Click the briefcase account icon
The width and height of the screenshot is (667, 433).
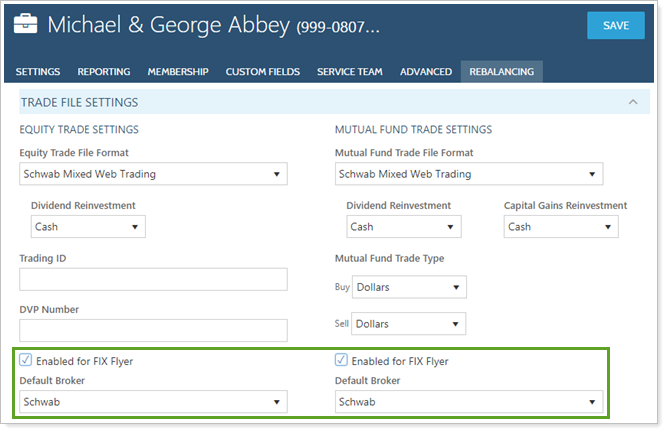25,26
